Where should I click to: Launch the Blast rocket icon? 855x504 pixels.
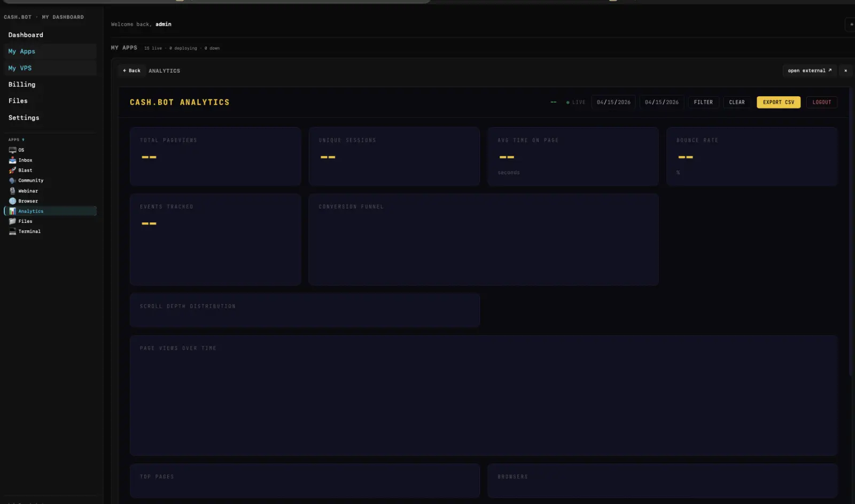(x=12, y=170)
